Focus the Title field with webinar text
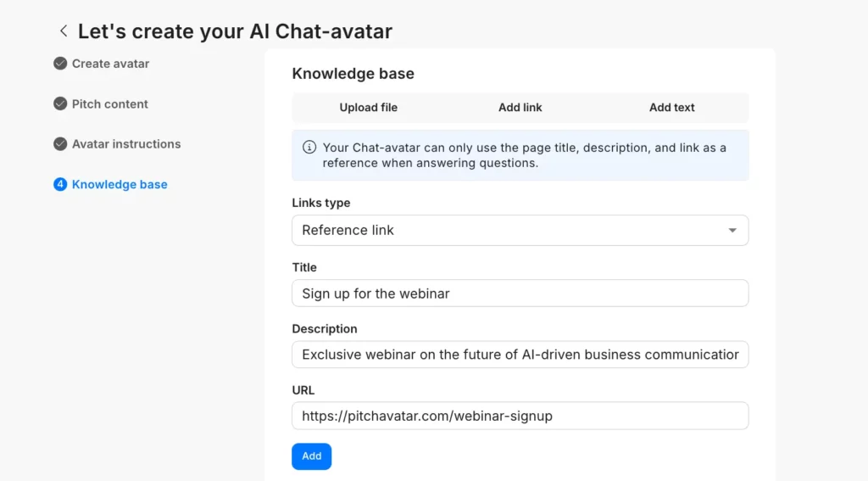Image resolution: width=868 pixels, height=481 pixels. tap(520, 294)
